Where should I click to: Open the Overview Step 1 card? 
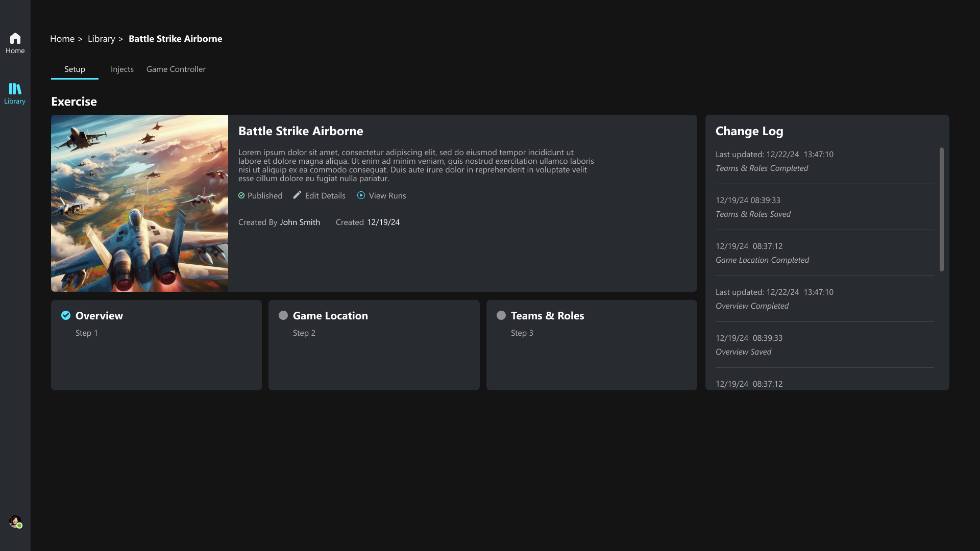click(x=156, y=352)
